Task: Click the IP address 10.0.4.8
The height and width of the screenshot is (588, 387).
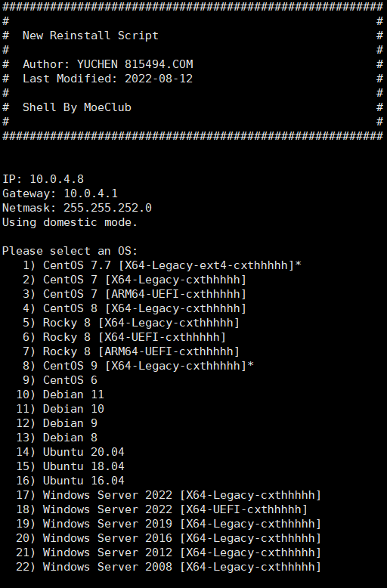Action: 57,179
